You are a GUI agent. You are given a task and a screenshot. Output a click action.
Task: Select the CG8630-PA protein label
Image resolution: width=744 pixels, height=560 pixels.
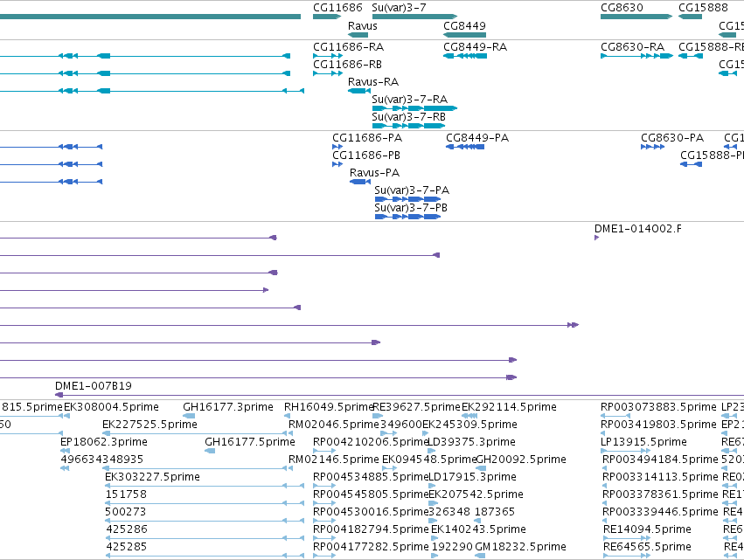click(672, 138)
